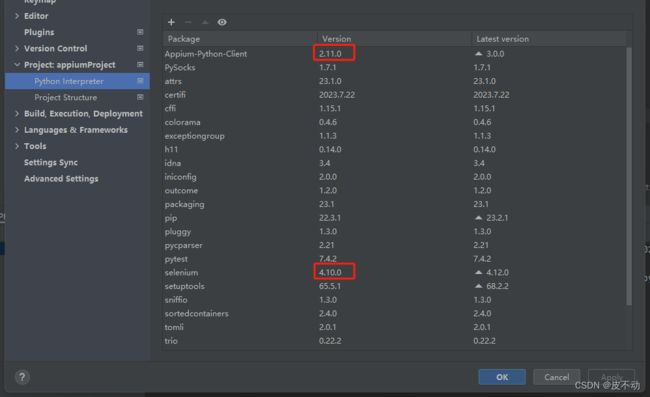Select the sniffio package row
650x397 pixels.
click(394, 300)
